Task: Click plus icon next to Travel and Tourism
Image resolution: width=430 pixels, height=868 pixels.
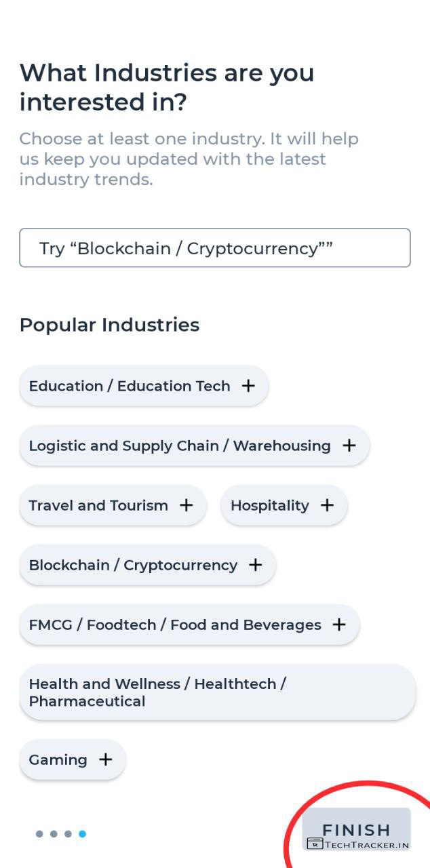Action: tap(187, 505)
